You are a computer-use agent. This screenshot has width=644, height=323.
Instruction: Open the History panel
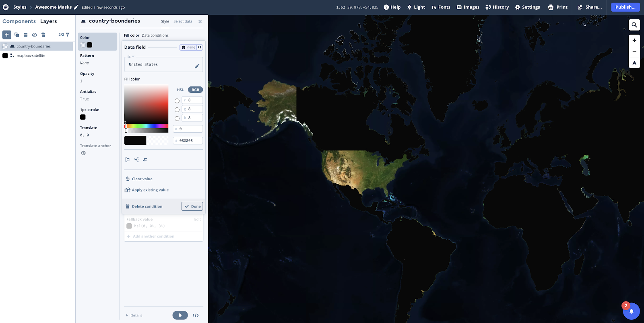click(x=497, y=7)
